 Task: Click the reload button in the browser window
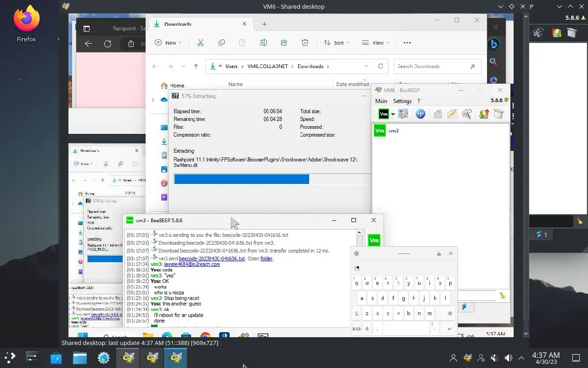(107, 44)
